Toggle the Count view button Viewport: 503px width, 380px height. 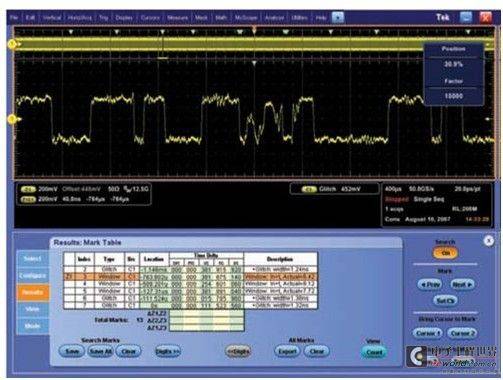tap(374, 352)
